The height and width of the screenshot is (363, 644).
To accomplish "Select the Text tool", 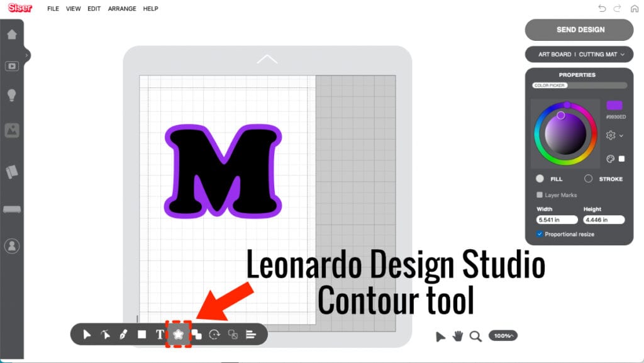I will click(x=160, y=335).
